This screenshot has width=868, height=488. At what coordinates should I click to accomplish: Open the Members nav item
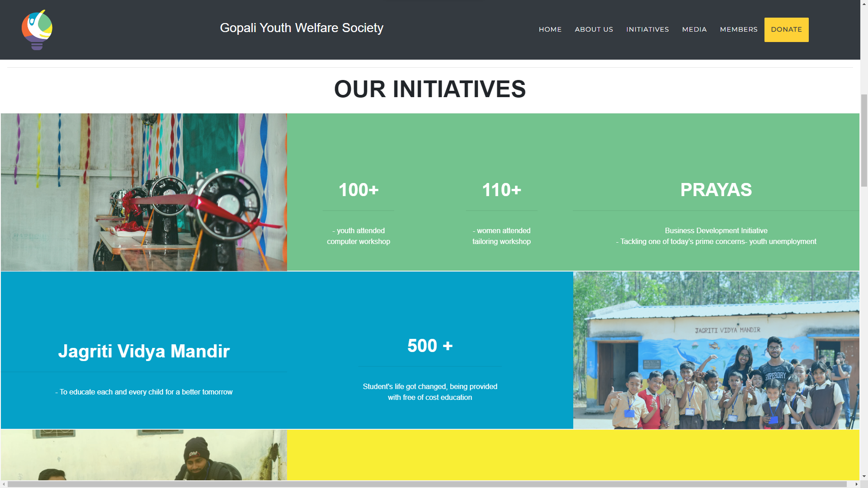click(738, 29)
